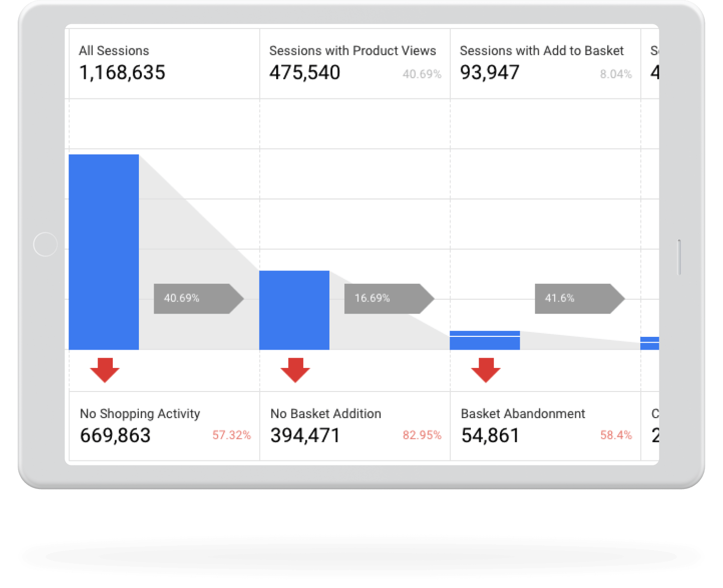Click the 475,540 product view sessions value
This screenshot has height=588, width=723.
point(304,73)
